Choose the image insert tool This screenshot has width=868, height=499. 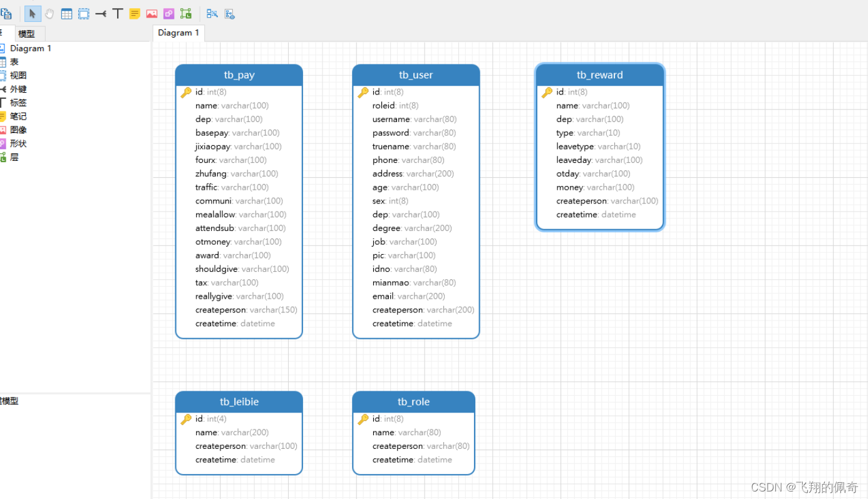pyautogui.click(x=152, y=13)
